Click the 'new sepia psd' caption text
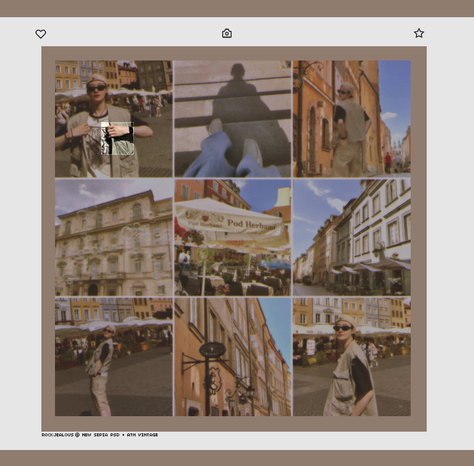 coord(101,435)
